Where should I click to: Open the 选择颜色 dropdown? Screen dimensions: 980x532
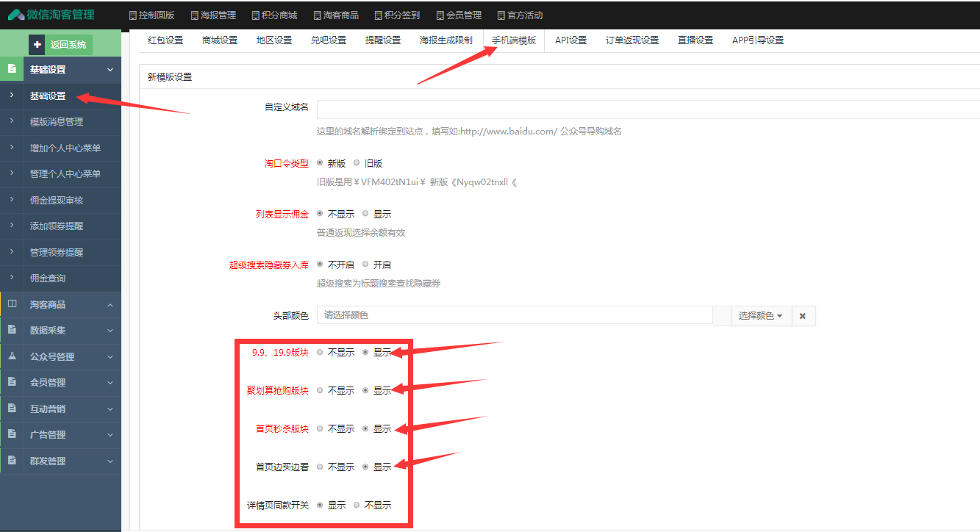pos(760,316)
